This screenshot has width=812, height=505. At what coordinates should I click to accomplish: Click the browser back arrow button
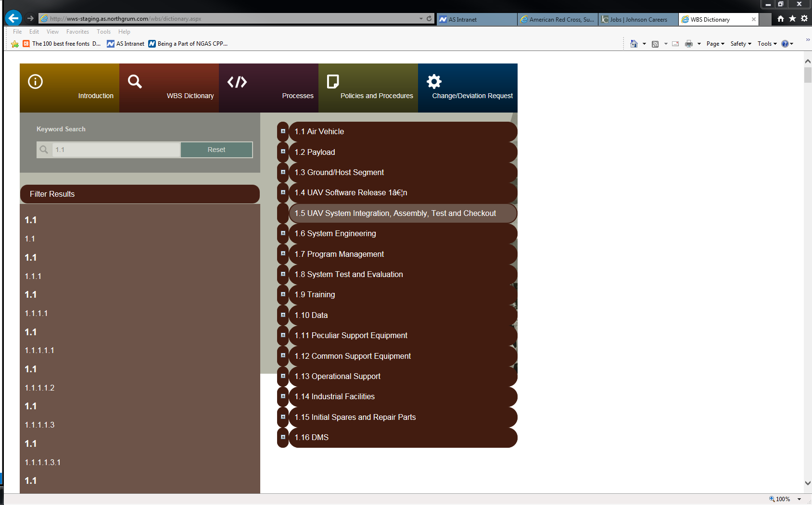click(x=13, y=18)
